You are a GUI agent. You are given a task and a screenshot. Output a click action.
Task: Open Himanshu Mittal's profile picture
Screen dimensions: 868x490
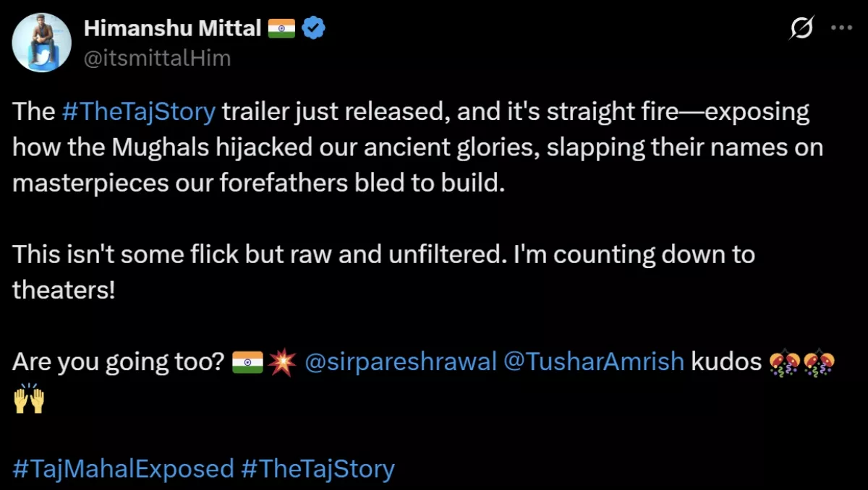coord(42,43)
